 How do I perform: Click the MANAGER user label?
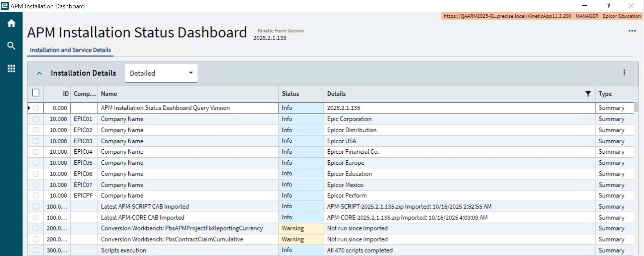pos(587,16)
